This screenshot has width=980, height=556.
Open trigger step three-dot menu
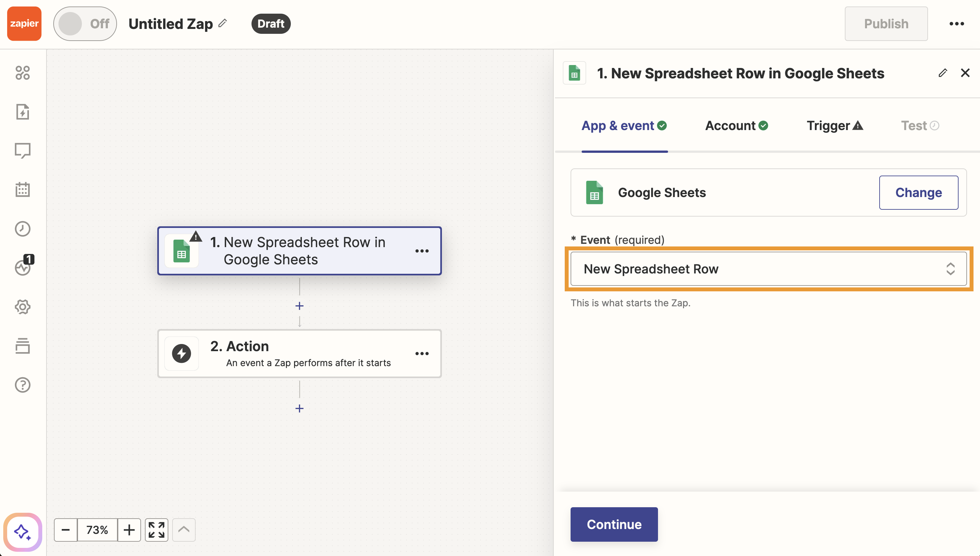tap(422, 251)
